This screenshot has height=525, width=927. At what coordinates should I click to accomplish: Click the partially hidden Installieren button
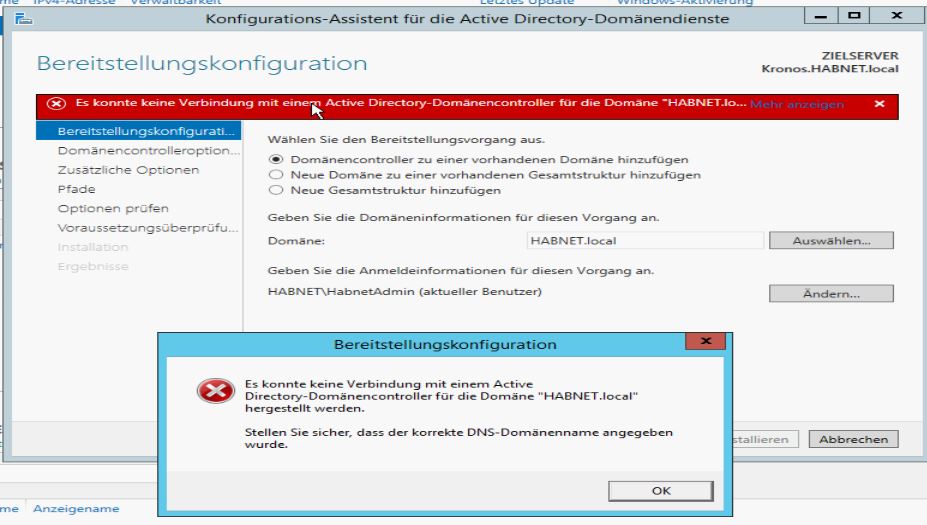pos(765,439)
